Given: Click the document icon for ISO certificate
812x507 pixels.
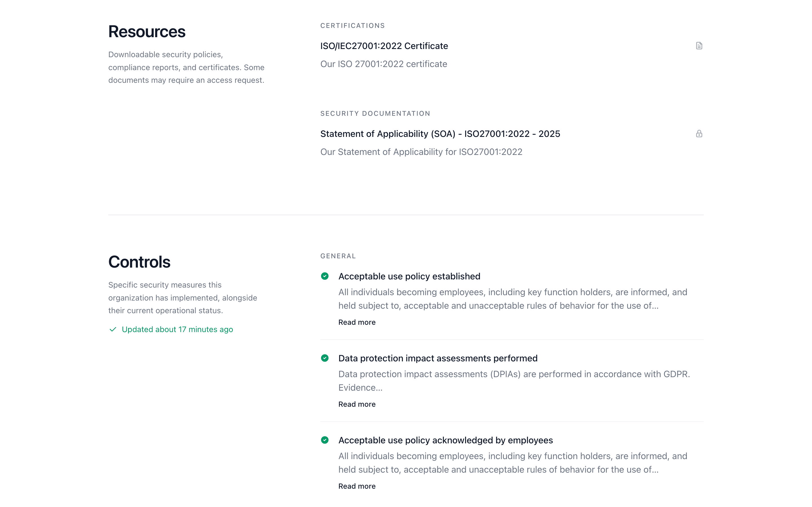Looking at the screenshot, I should pos(699,46).
